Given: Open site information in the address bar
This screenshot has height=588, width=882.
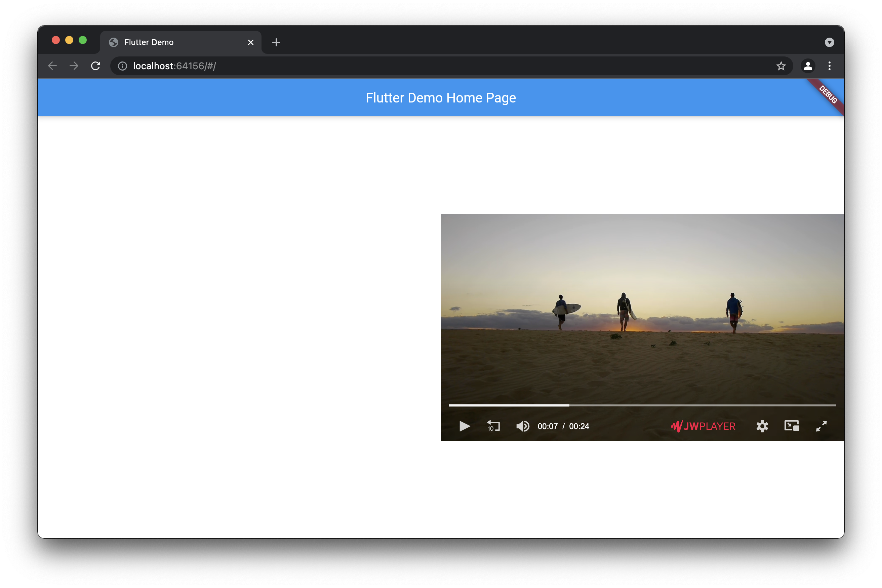Looking at the screenshot, I should (x=122, y=66).
